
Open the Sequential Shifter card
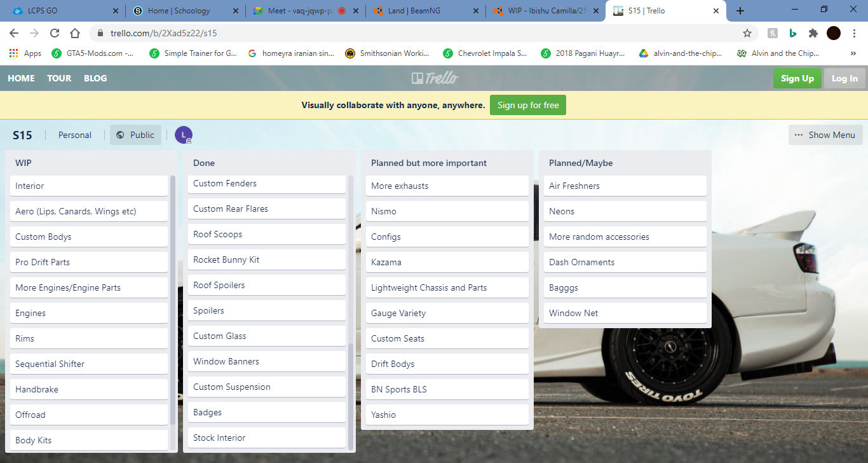pos(89,364)
